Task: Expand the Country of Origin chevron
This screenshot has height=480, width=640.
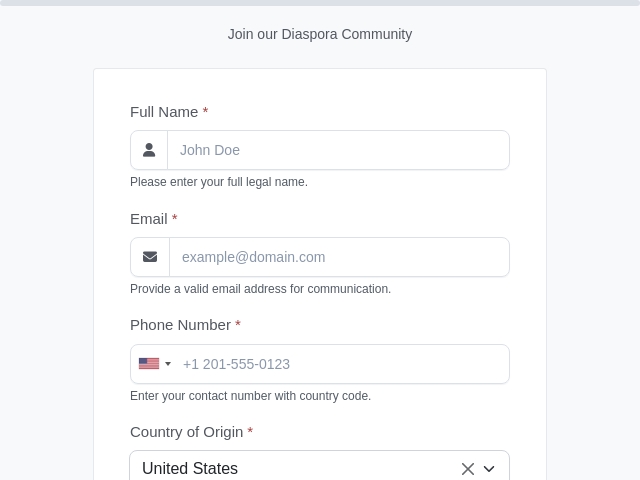Action: point(489,469)
